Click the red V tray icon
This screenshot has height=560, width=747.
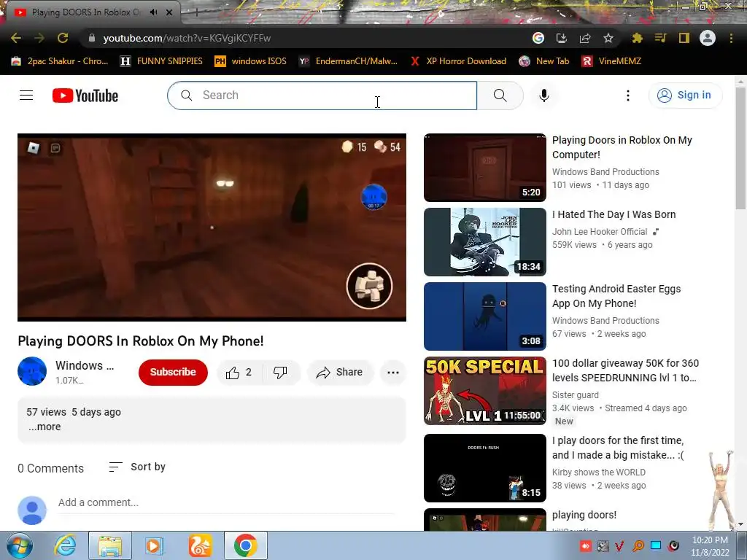point(620,545)
